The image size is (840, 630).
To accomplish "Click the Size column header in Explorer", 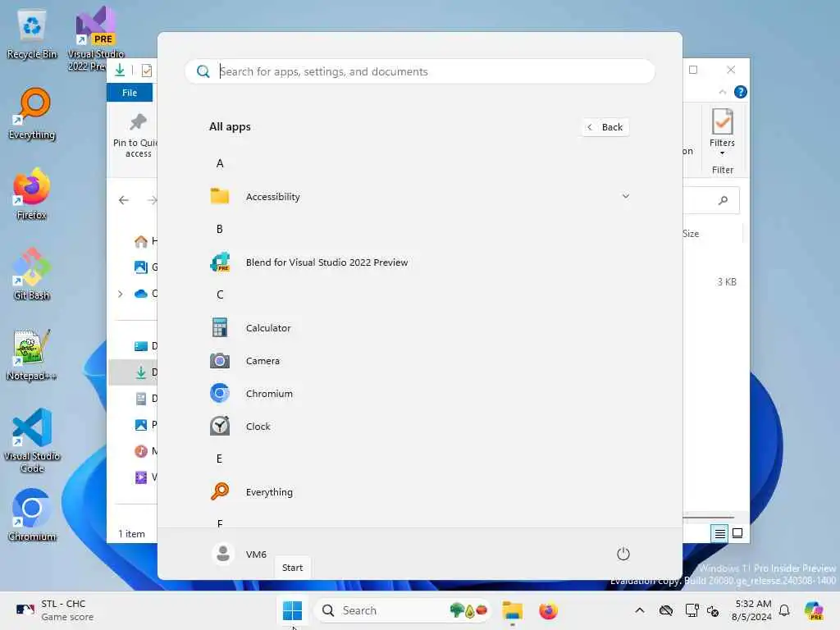I will pos(691,234).
